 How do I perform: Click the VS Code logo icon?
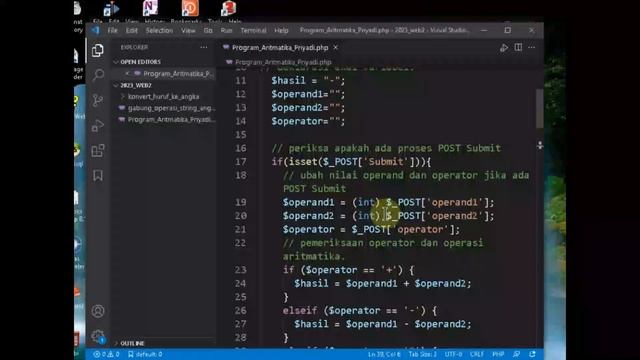[x=95, y=30]
